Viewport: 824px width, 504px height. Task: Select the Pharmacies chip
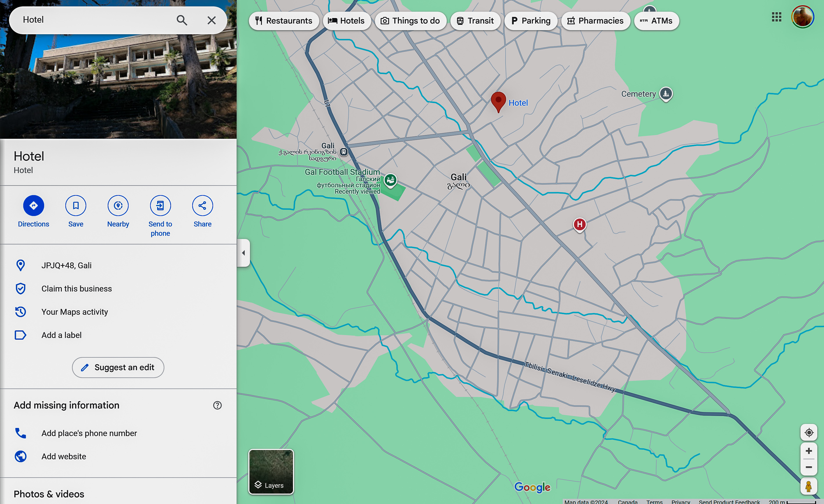click(595, 21)
